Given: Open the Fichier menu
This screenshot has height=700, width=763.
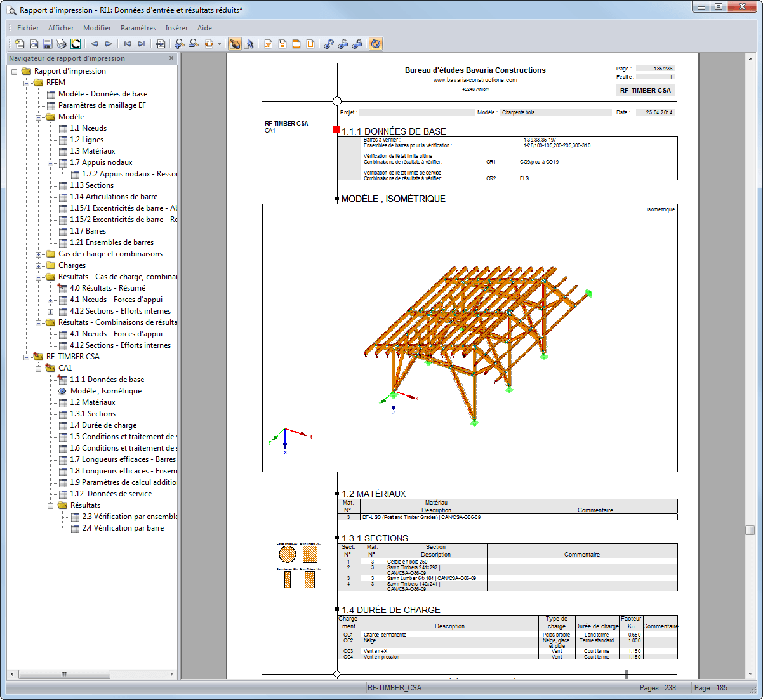Looking at the screenshot, I should click(x=28, y=28).
